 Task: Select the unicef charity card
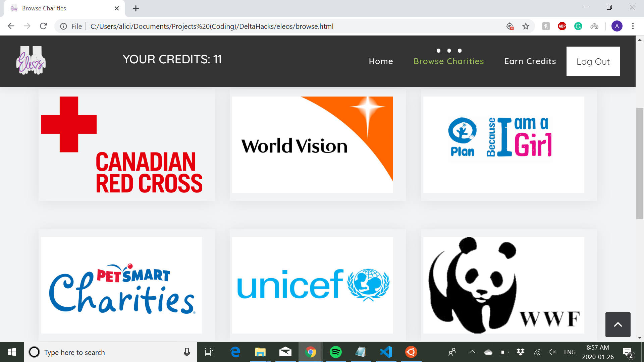click(x=312, y=285)
